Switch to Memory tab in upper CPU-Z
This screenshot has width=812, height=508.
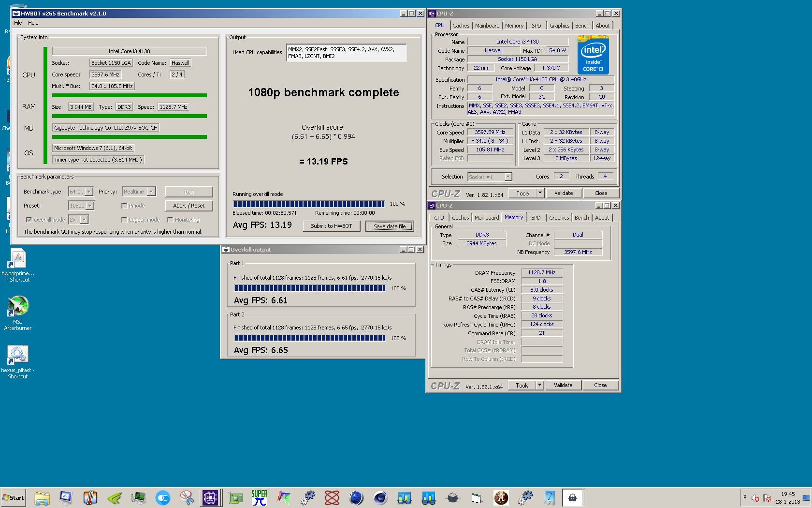tap(514, 26)
